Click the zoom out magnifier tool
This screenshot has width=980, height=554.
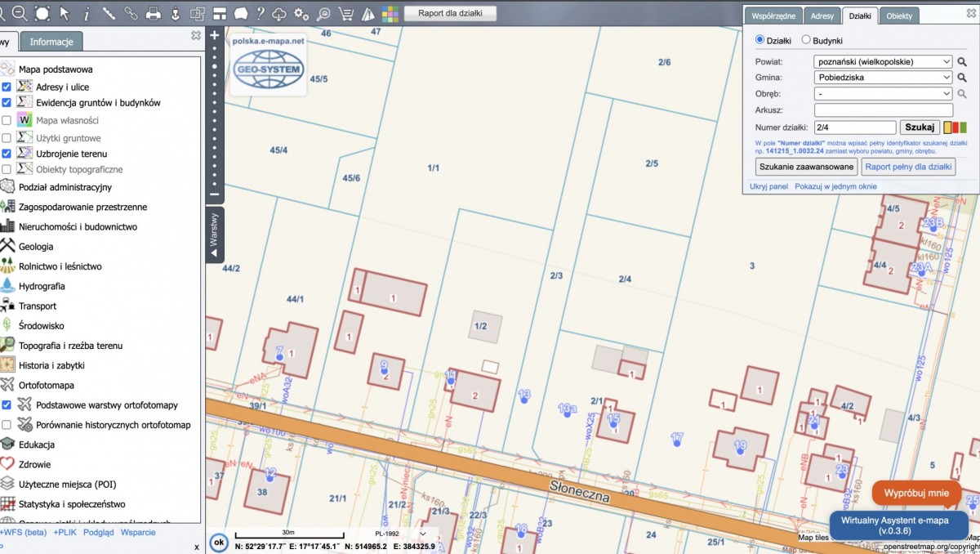[x=20, y=13]
